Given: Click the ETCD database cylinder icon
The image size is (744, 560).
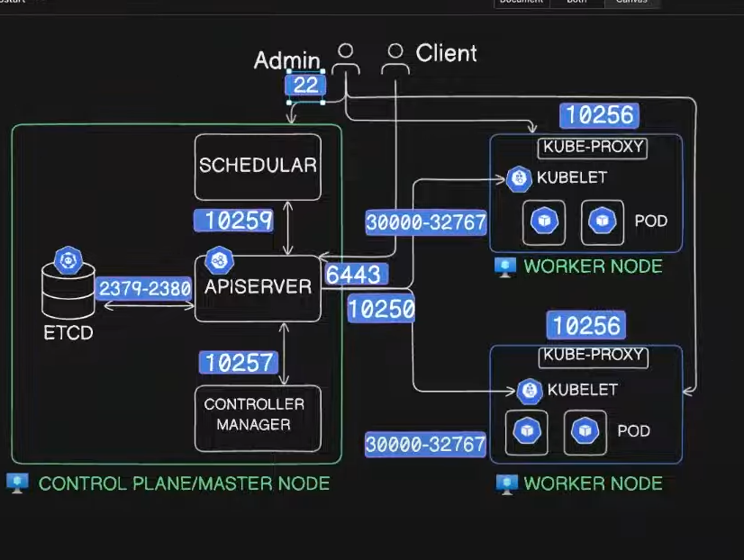Looking at the screenshot, I should tap(68, 291).
